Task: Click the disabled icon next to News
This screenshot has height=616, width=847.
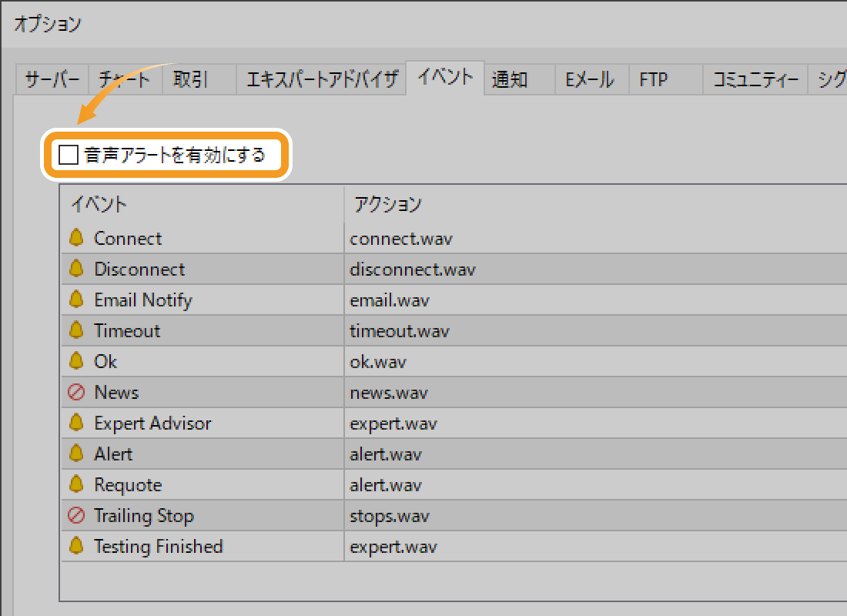Action: pos(75,393)
